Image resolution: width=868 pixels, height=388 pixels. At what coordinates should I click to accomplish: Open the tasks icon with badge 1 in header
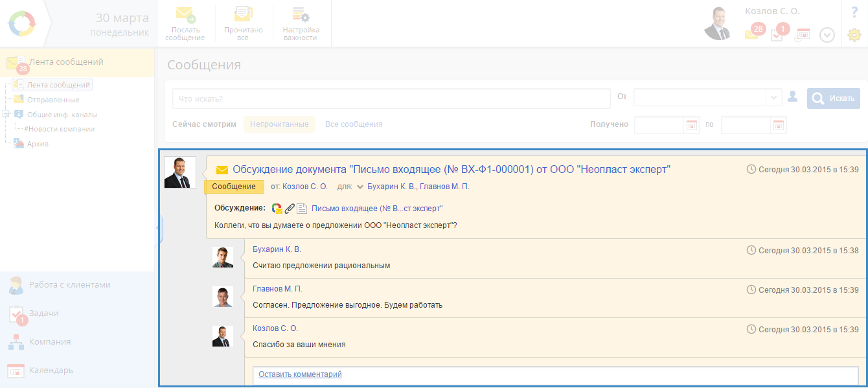pos(778,33)
